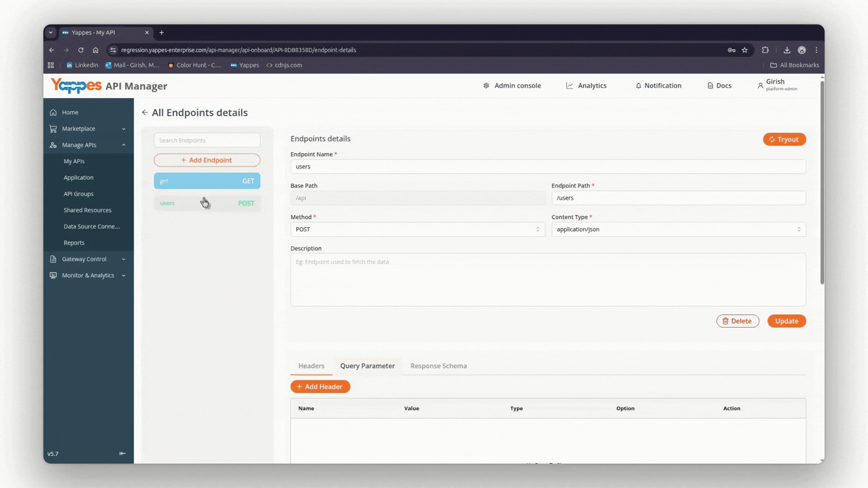Expand the Marketplace sidebar section

[x=89, y=129]
